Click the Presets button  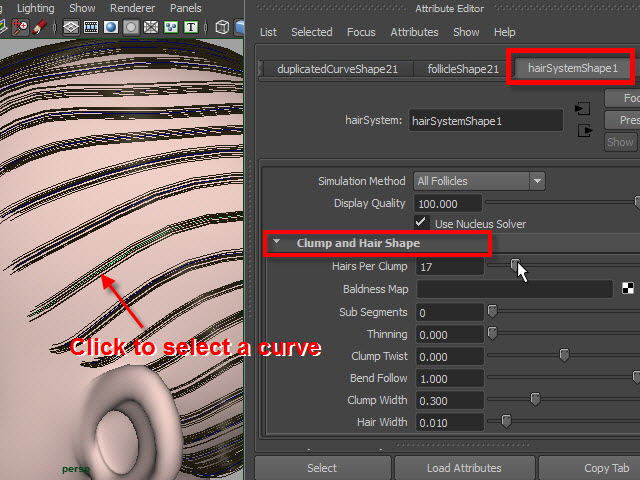coord(622,120)
